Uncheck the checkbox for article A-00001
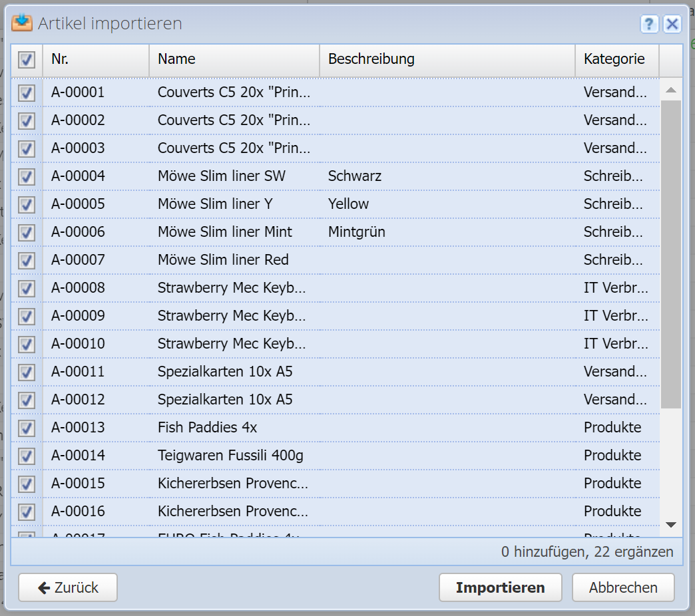The height and width of the screenshot is (616, 695). 27,92
